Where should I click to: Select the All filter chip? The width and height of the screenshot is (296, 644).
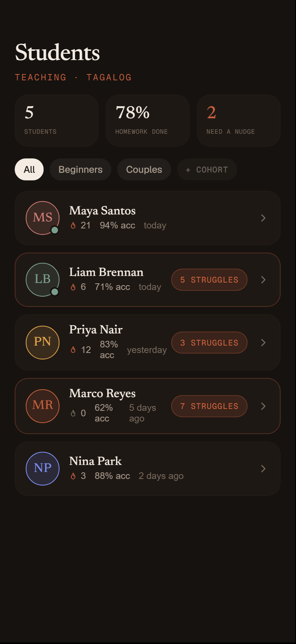pos(29,169)
